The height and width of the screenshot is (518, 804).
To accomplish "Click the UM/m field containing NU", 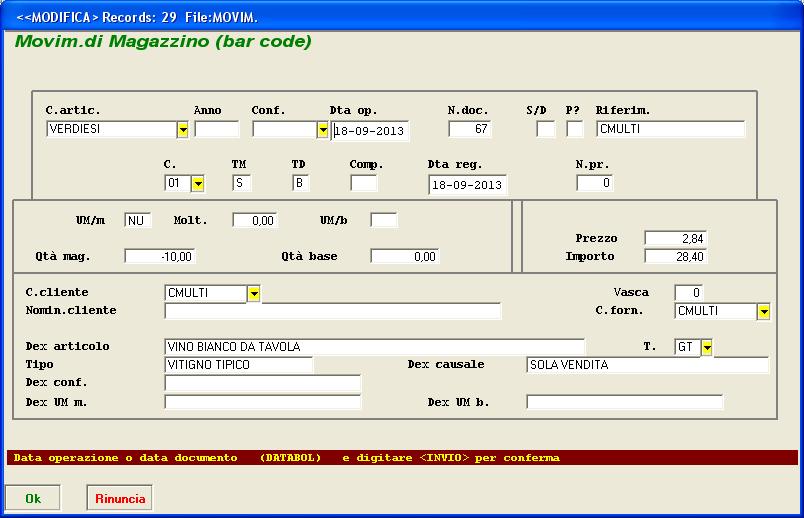I will click(137, 221).
